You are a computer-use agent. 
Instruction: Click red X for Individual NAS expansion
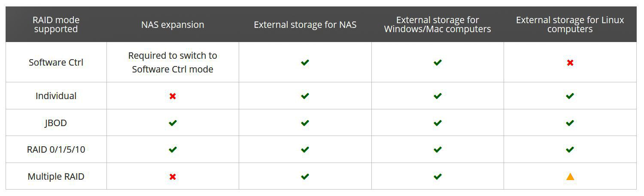173,96
